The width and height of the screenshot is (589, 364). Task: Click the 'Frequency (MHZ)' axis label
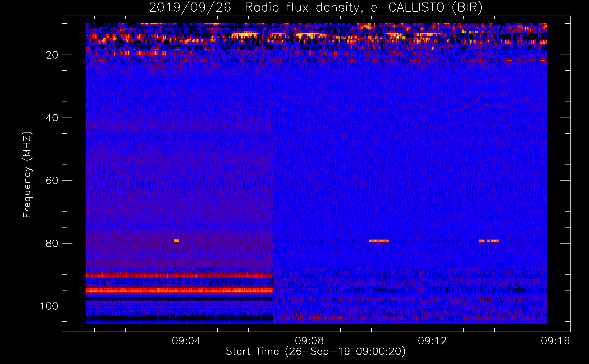coord(27,175)
